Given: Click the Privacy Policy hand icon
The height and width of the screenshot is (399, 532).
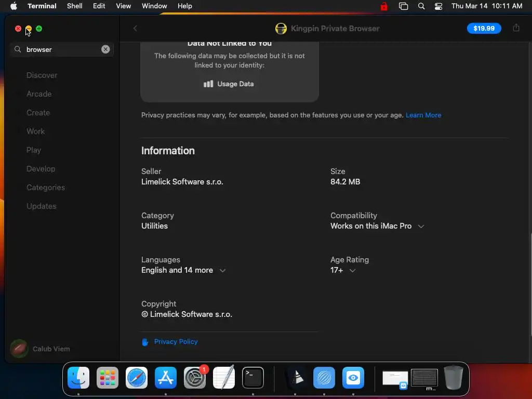Looking at the screenshot, I should click(x=145, y=342).
